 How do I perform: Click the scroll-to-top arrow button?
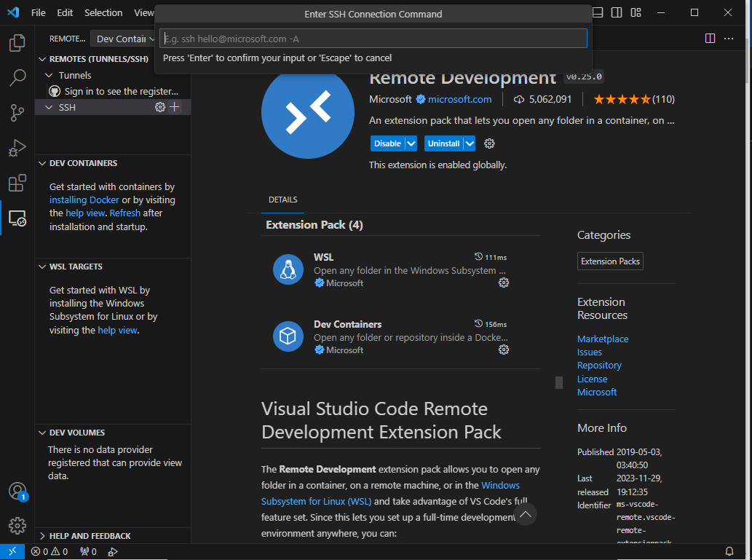[x=526, y=514]
